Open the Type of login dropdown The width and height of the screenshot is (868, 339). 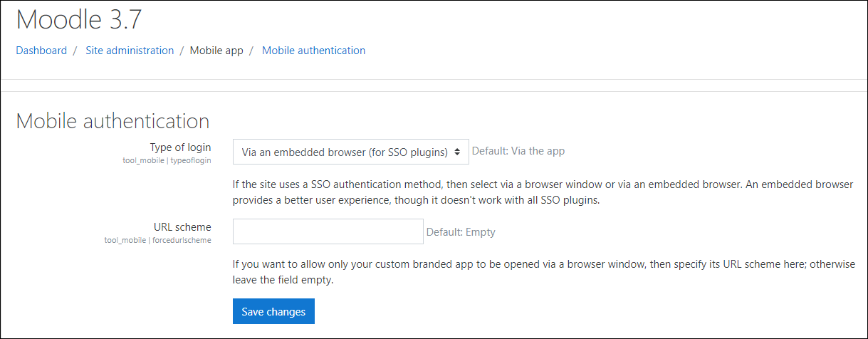coord(345,152)
